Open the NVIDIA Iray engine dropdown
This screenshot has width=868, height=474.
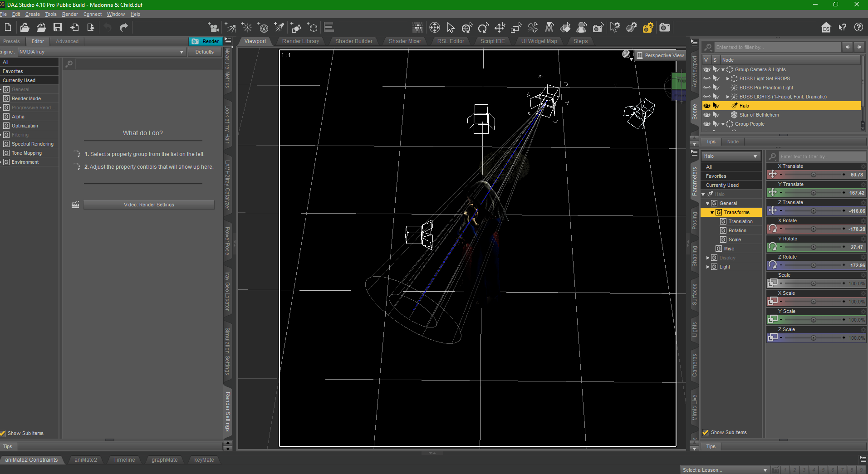tap(181, 52)
